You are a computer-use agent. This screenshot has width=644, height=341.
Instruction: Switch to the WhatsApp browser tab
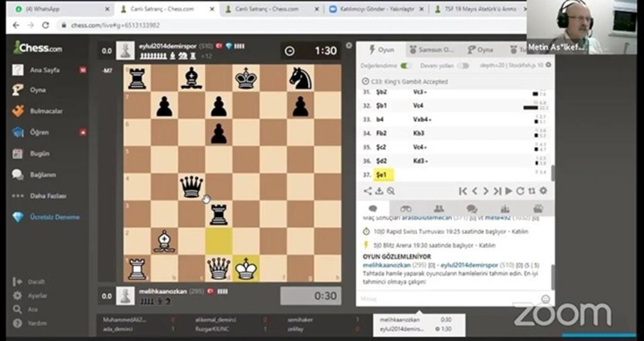coord(57,9)
